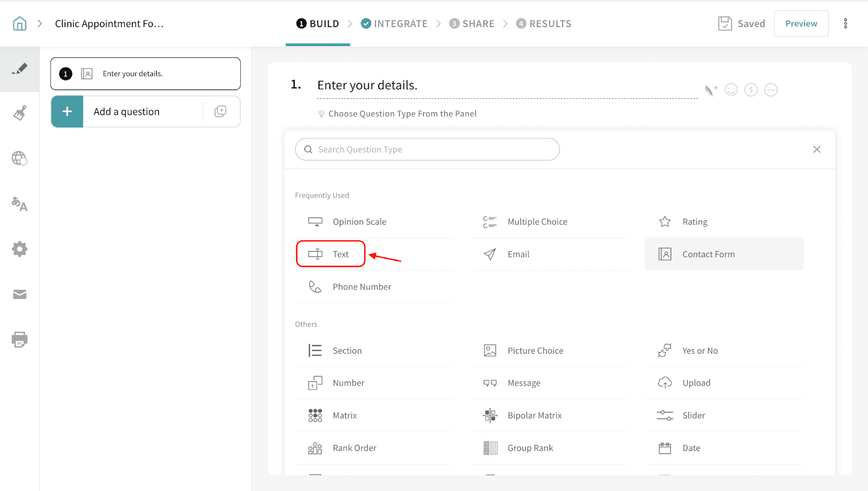Viewport: 868px width, 491px height.
Task: Click the printer icon in the sidebar
Action: pos(20,340)
